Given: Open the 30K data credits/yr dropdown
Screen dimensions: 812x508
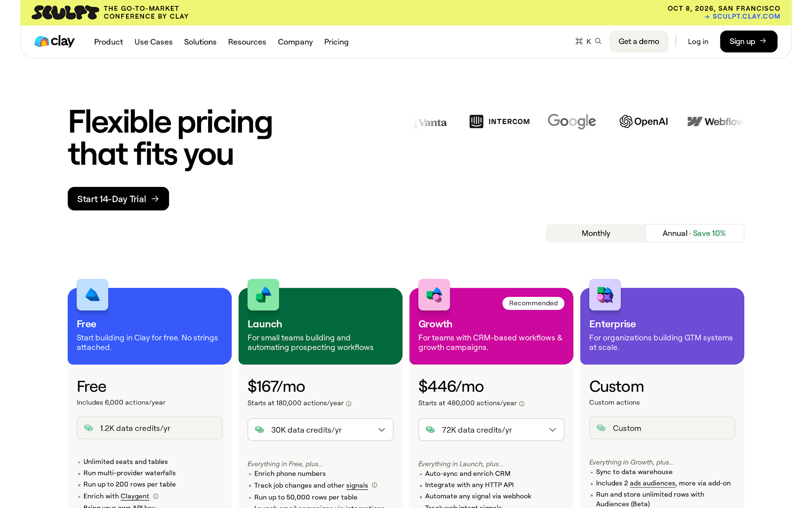Looking at the screenshot, I should point(320,429).
